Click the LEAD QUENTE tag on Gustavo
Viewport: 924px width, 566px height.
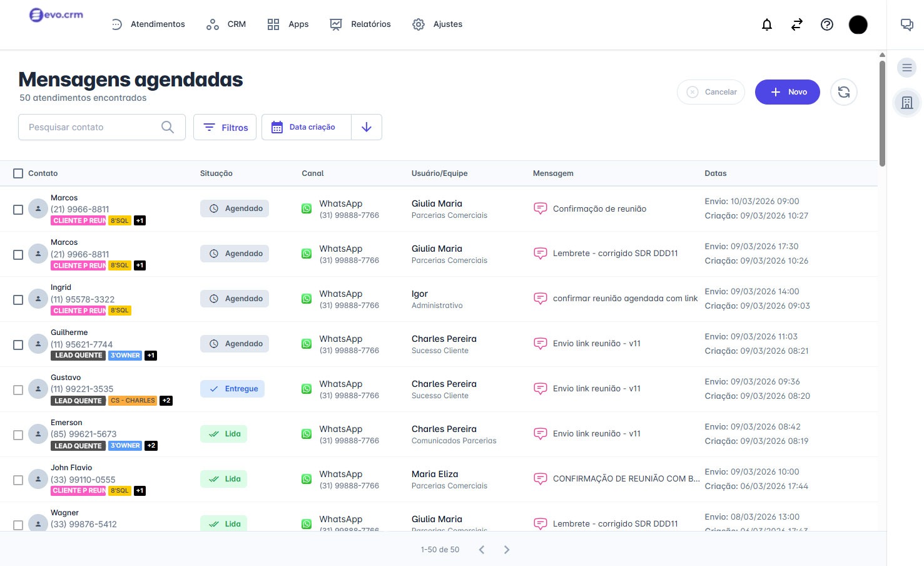coord(78,401)
